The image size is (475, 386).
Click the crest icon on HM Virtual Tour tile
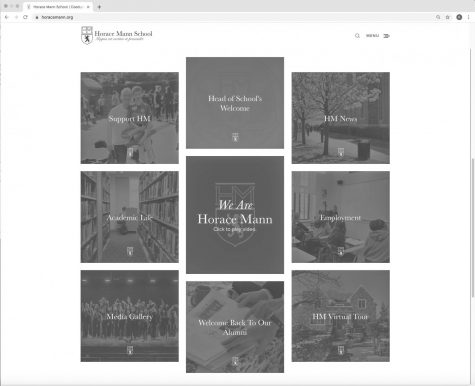tap(341, 350)
